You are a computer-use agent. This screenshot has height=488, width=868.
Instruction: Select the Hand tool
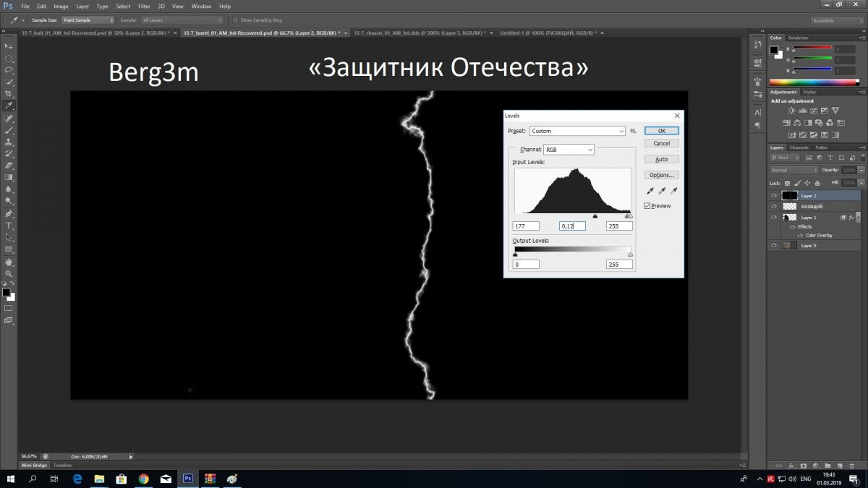click(x=9, y=262)
